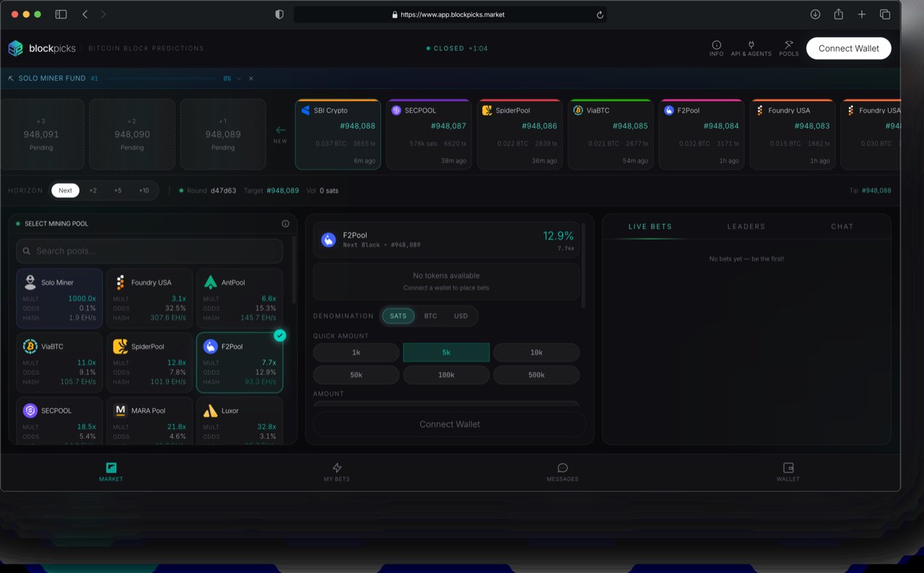924x573 pixels.
Task: Click SpiderPool icon in block #948,086
Action: point(487,110)
